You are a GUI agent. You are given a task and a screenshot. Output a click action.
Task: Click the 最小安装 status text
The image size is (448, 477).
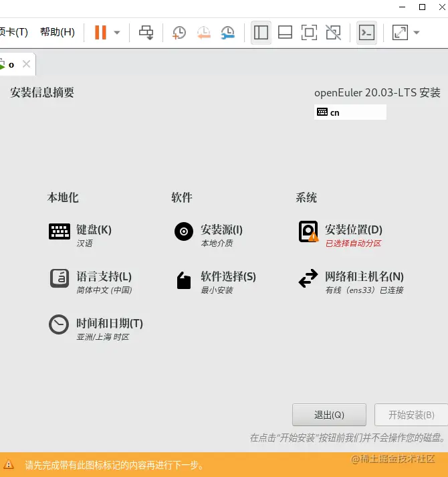pos(217,290)
